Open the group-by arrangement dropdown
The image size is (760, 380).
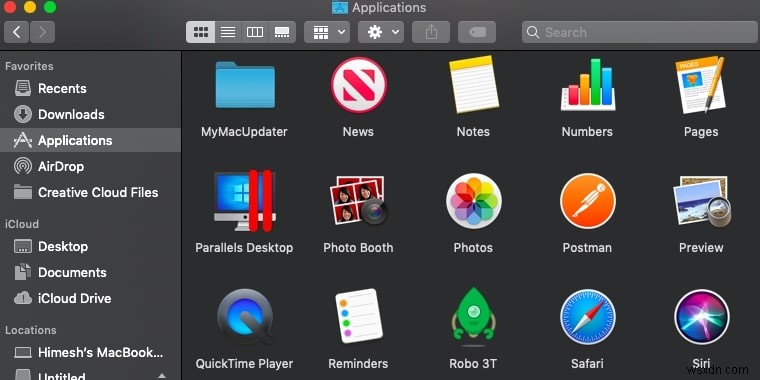[327, 32]
